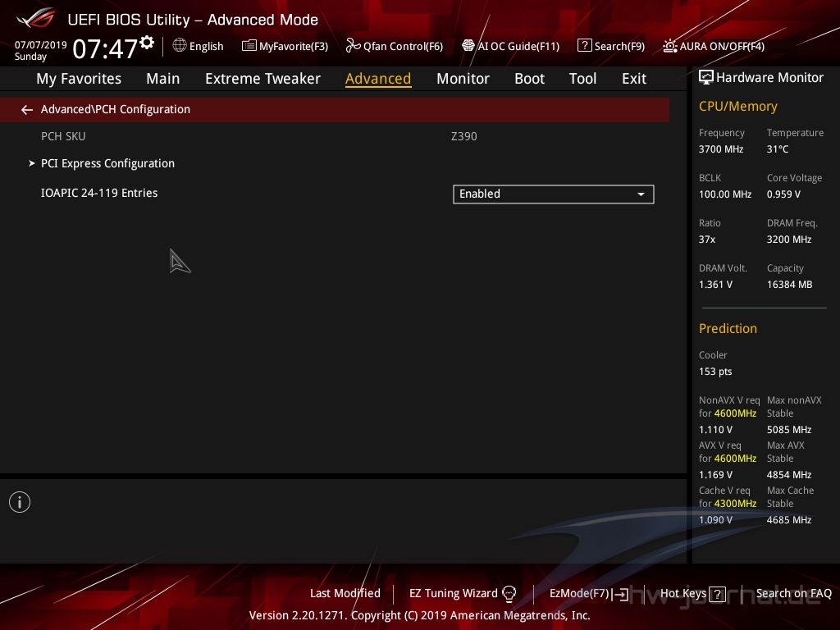Expand PCI Express Configuration submenu
Viewport: 840px width, 630px height.
click(x=107, y=163)
